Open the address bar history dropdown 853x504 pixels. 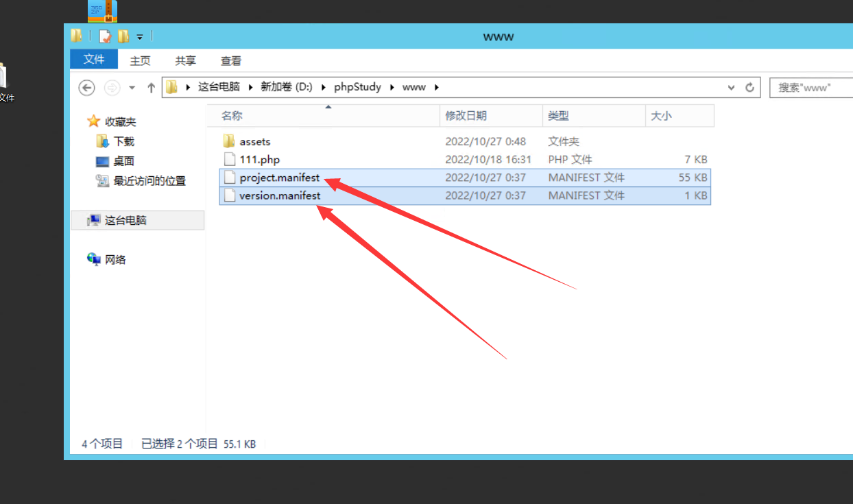point(732,88)
